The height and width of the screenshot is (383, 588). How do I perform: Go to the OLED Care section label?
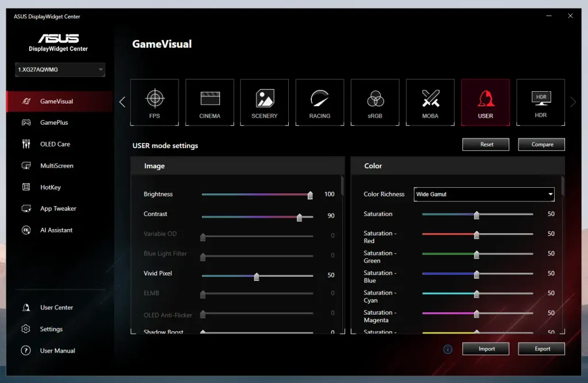(x=55, y=144)
